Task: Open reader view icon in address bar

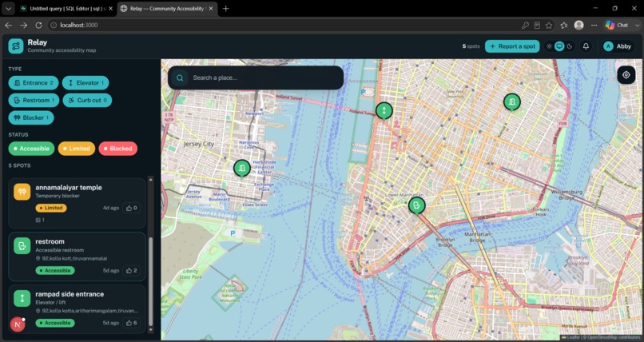Action: 537,25
